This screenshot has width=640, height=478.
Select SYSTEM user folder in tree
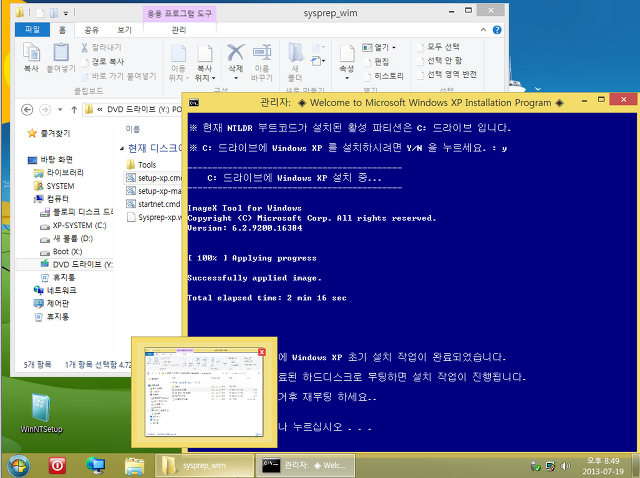click(x=54, y=186)
